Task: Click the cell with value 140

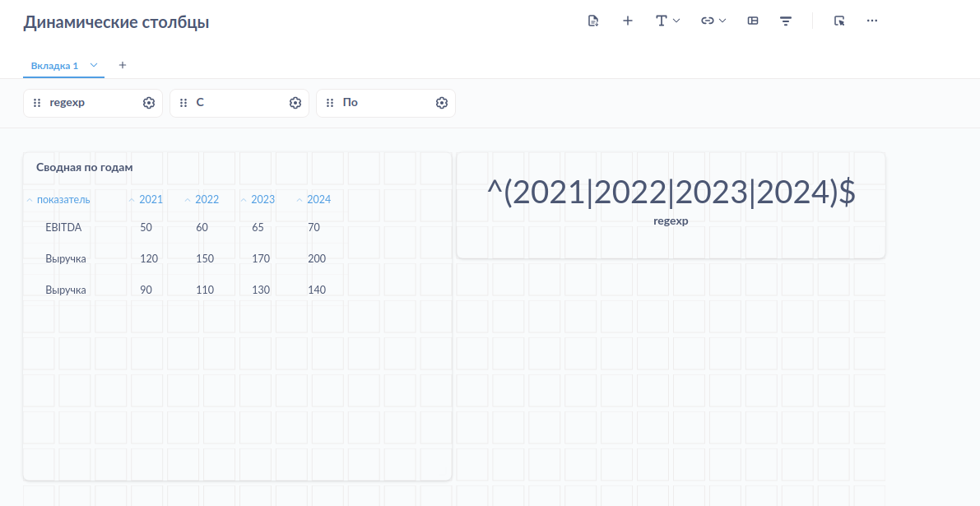Action: [317, 290]
